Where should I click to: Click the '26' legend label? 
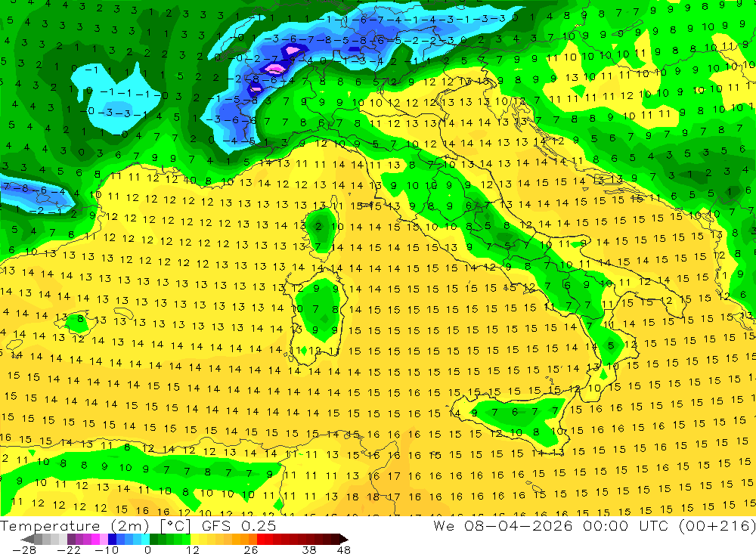pyautogui.click(x=251, y=549)
